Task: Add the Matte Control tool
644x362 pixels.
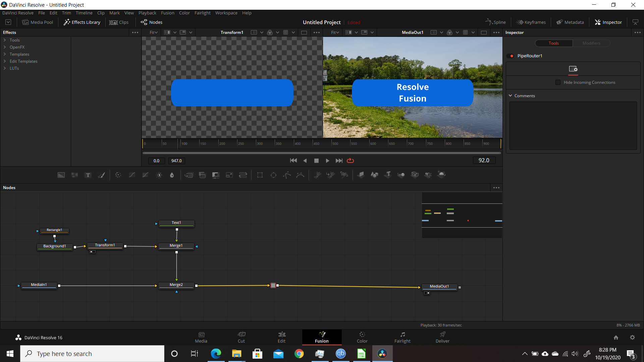Action: coord(216,175)
